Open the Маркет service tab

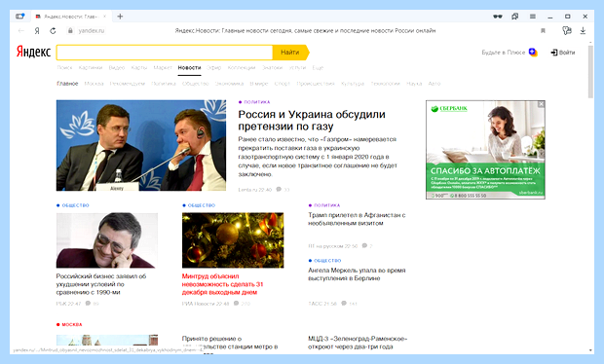163,68
